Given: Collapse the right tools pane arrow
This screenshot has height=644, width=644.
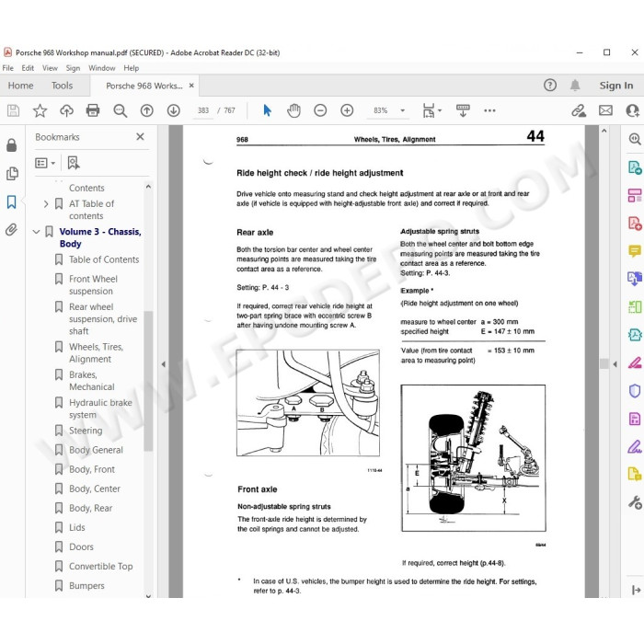Looking at the screenshot, I should (x=615, y=364).
